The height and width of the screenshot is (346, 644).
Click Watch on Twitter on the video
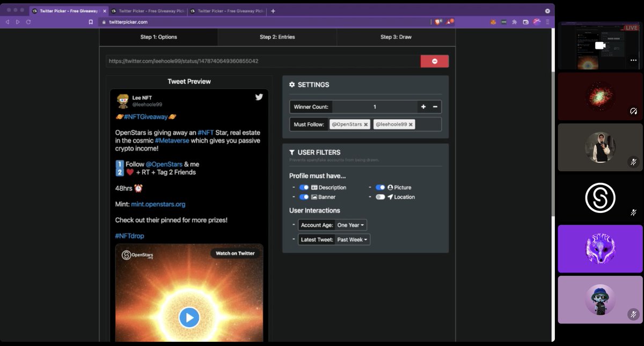click(x=235, y=253)
